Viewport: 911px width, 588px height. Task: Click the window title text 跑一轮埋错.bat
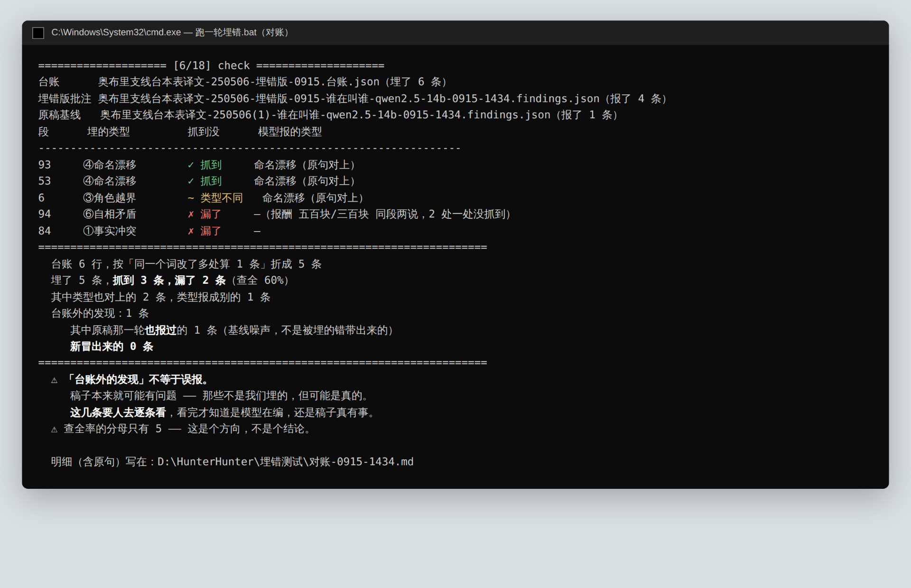(x=226, y=32)
